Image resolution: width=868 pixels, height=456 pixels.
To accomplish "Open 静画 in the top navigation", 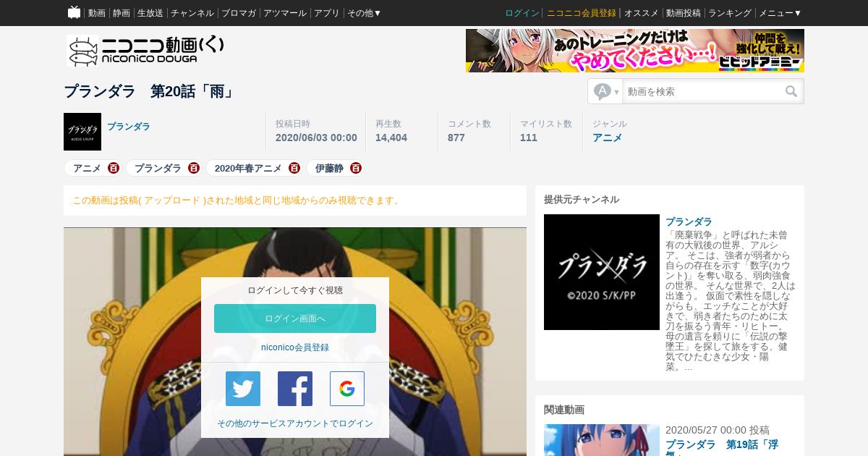I will pyautogui.click(x=122, y=13).
